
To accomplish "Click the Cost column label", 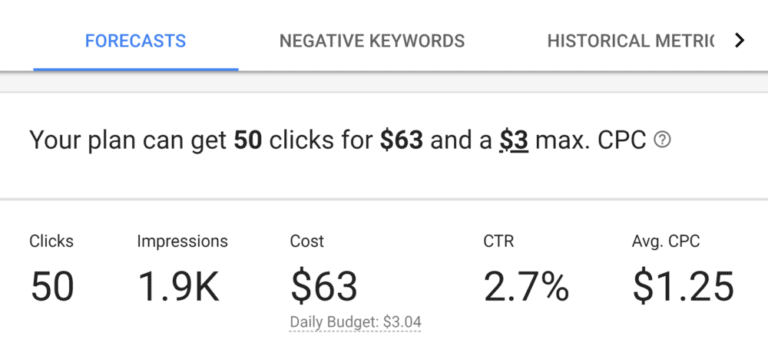I will pyautogui.click(x=307, y=241).
